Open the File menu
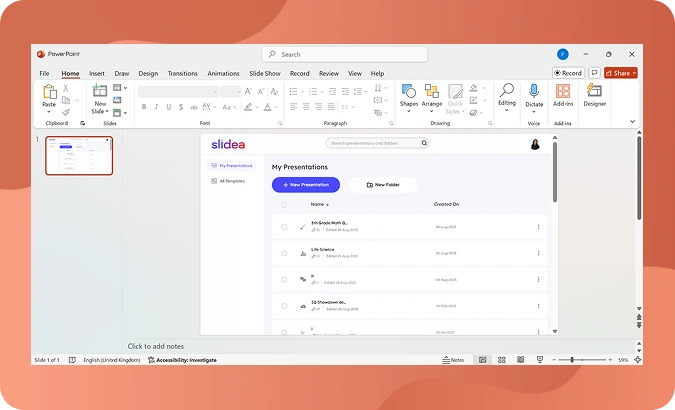 (44, 74)
